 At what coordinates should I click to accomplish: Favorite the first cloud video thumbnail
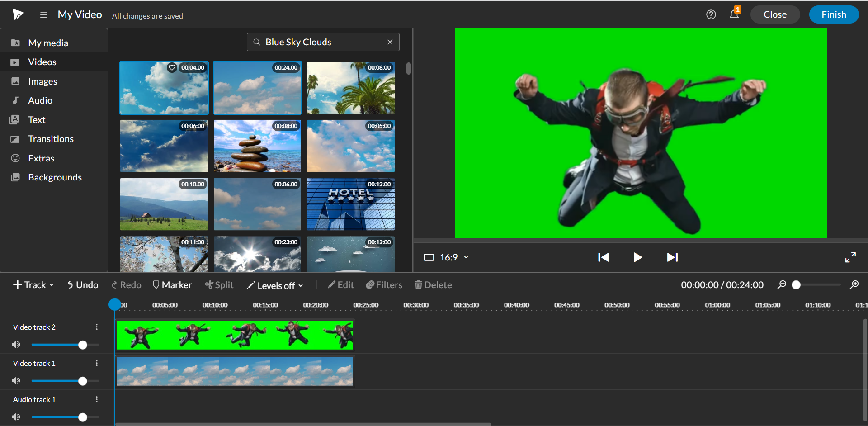click(x=172, y=67)
